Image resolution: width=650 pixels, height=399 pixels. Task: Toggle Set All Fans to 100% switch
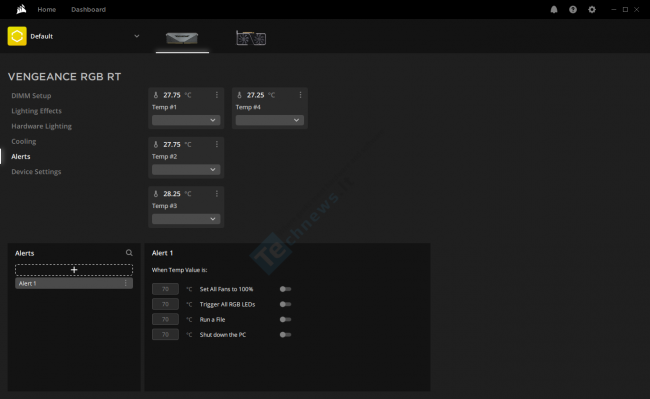point(285,289)
